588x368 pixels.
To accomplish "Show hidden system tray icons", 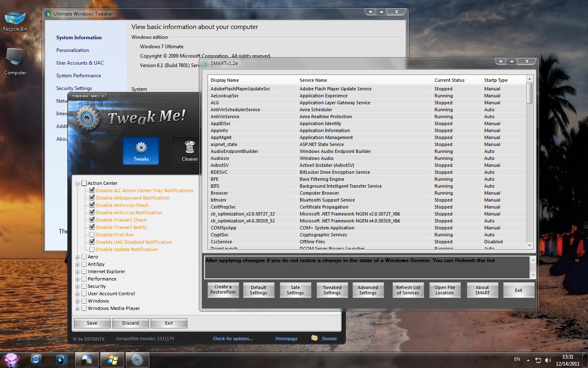I will [x=528, y=360].
